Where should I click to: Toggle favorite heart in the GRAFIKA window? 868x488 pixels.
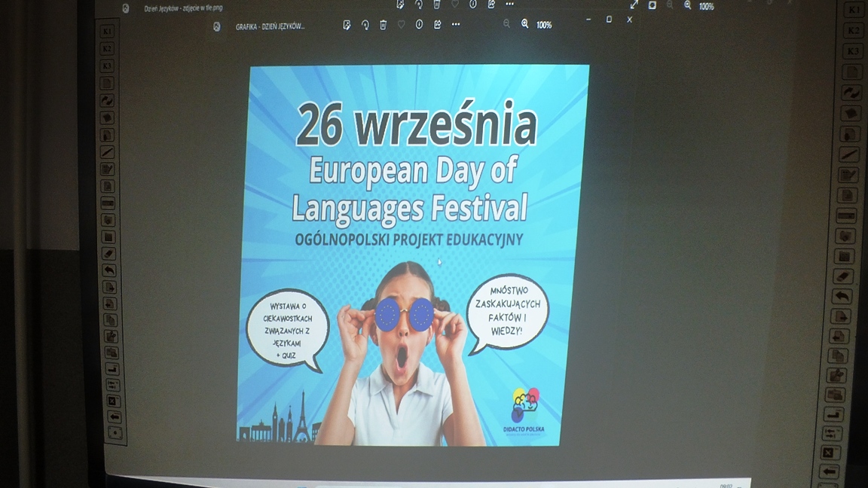pos(401,25)
